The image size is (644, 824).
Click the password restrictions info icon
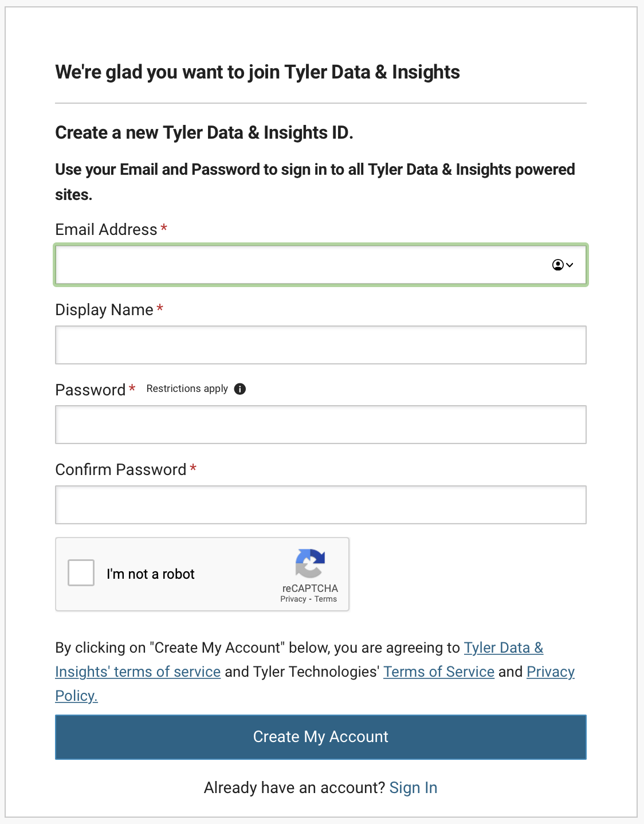pos(240,389)
